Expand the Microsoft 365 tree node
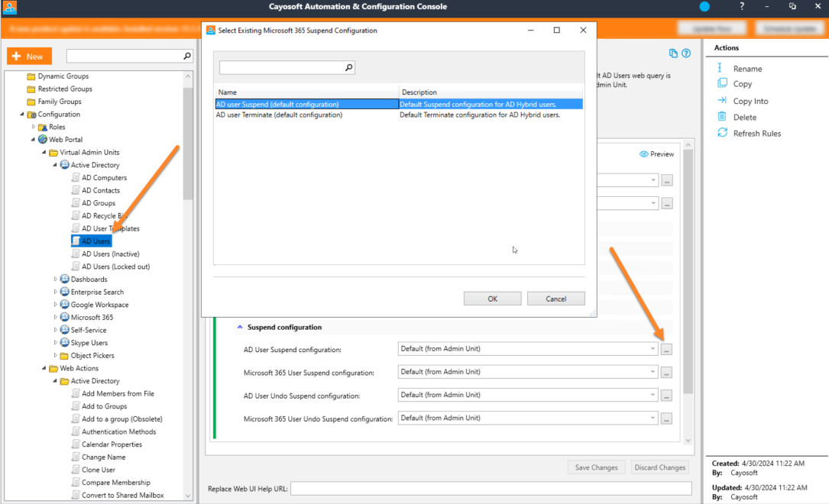Image resolution: width=829 pixels, height=504 pixels. coord(55,317)
